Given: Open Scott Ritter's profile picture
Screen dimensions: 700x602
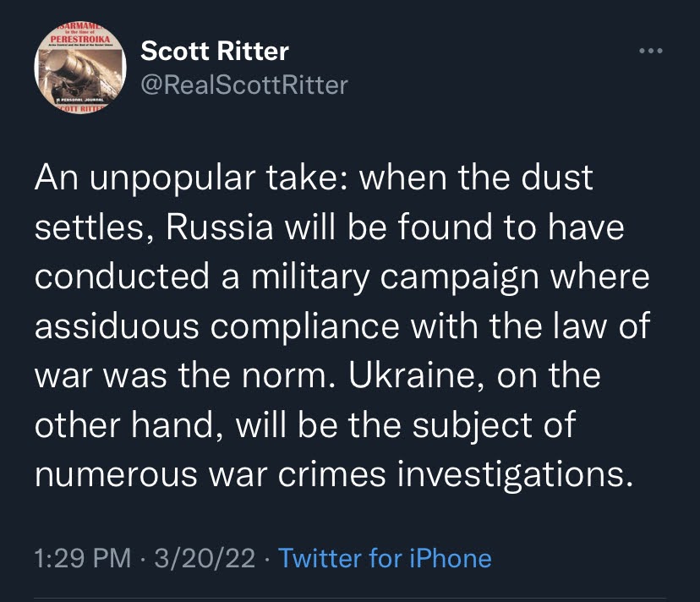Looking at the screenshot, I should tap(80, 68).
